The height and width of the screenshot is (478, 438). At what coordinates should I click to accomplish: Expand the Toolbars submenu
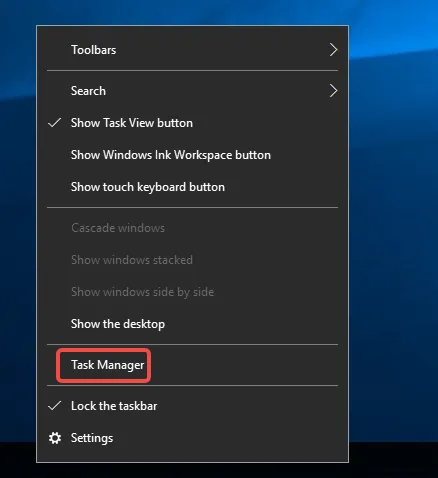[192, 50]
